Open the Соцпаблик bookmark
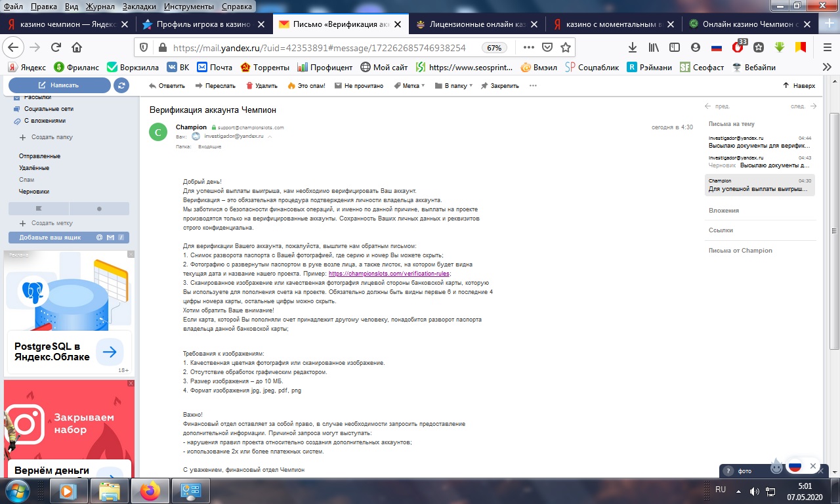Screen dimensions: 840x504 point(593,67)
